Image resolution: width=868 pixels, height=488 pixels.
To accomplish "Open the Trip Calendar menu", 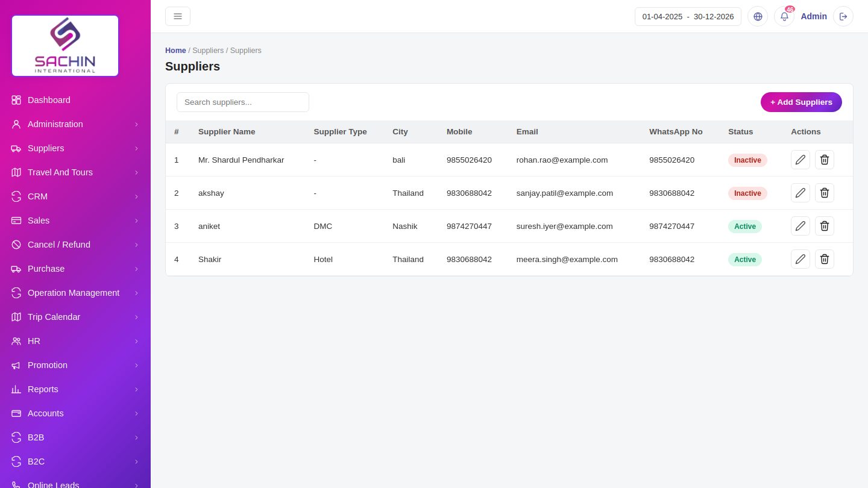I will [x=75, y=317].
